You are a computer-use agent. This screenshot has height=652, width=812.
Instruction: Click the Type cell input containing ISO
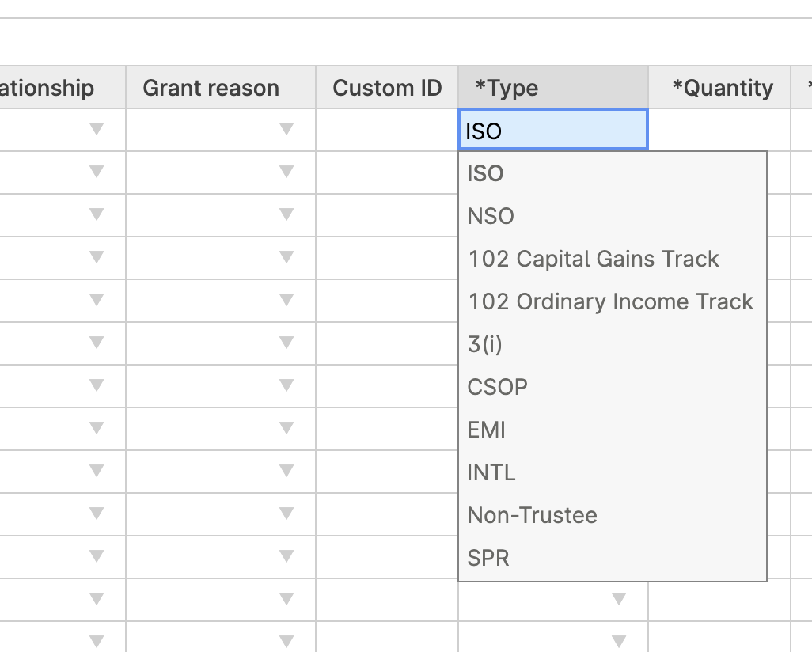552,131
